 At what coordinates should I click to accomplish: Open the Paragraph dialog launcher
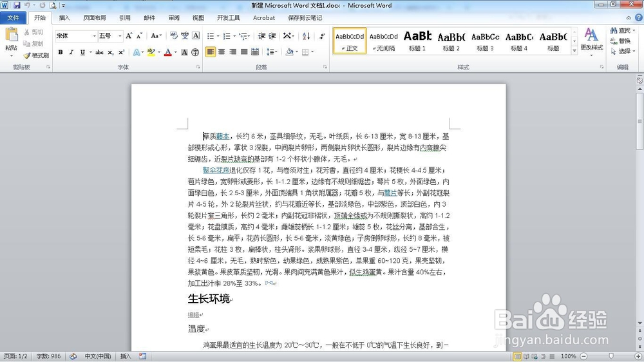click(325, 67)
